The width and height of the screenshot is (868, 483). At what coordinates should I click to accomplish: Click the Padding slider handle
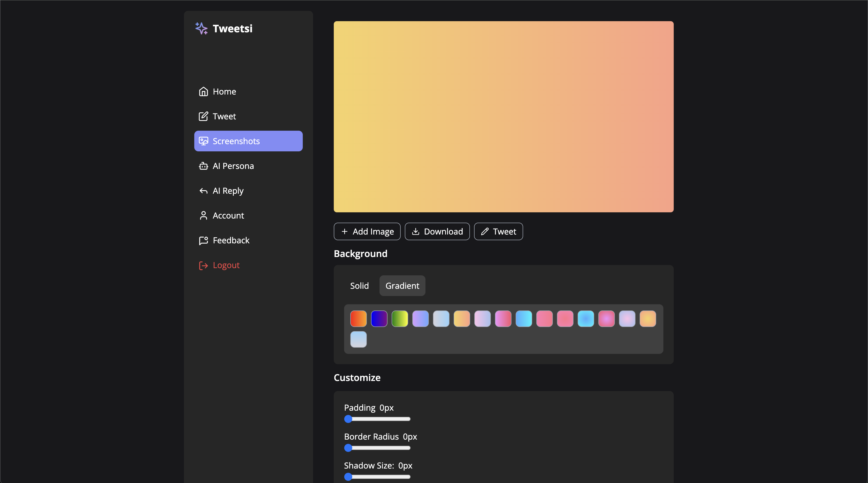[x=348, y=419]
